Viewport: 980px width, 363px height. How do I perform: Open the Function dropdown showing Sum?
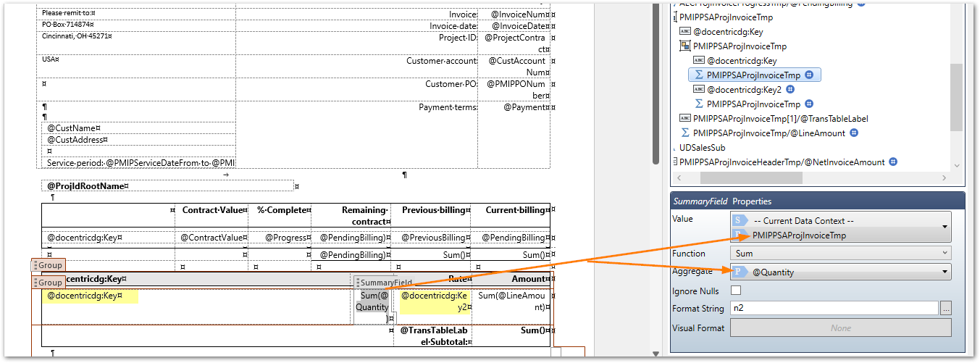pyautogui.click(x=944, y=253)
